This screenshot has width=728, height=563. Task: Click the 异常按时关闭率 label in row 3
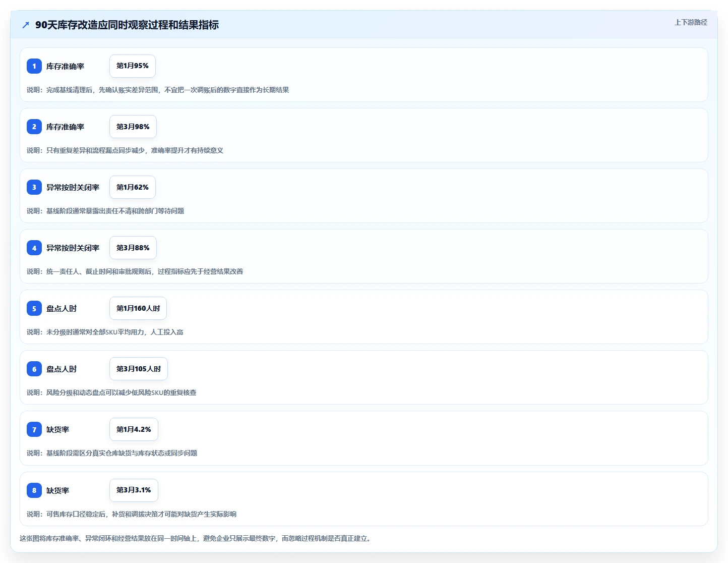coord(73,187)
